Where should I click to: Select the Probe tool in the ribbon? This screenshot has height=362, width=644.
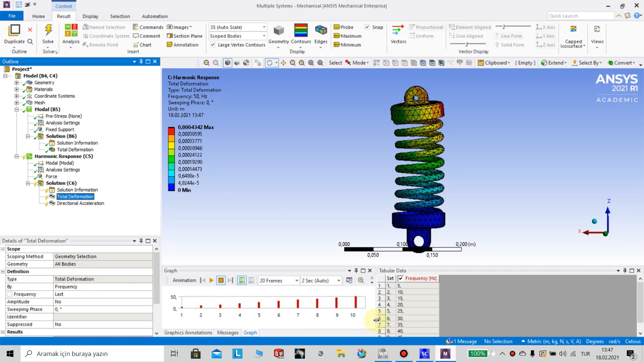coord(344,27)
